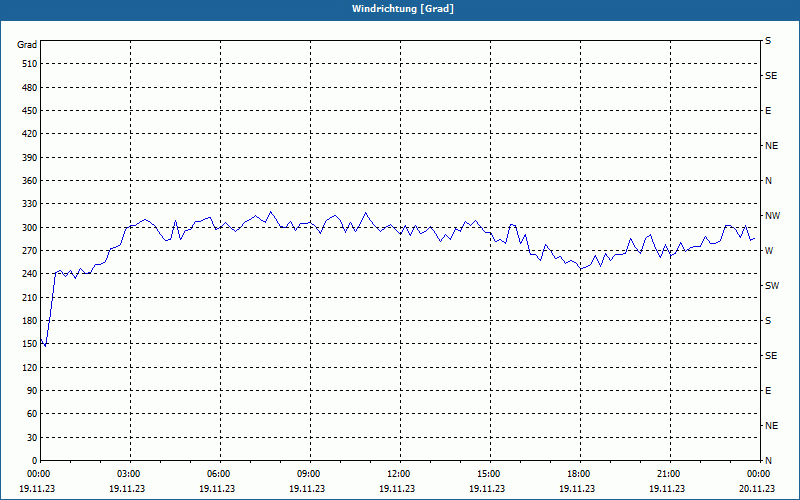800x500 pixels.
Task: Click the 30 degree axis label
Action: pyautogui.click(x=32, y=437)
